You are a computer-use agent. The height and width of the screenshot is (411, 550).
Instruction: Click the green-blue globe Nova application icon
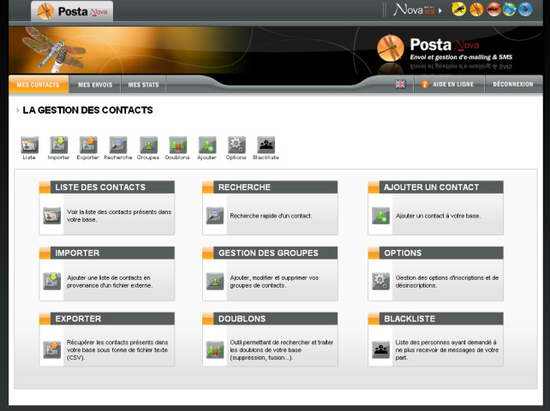coord(509,9)
